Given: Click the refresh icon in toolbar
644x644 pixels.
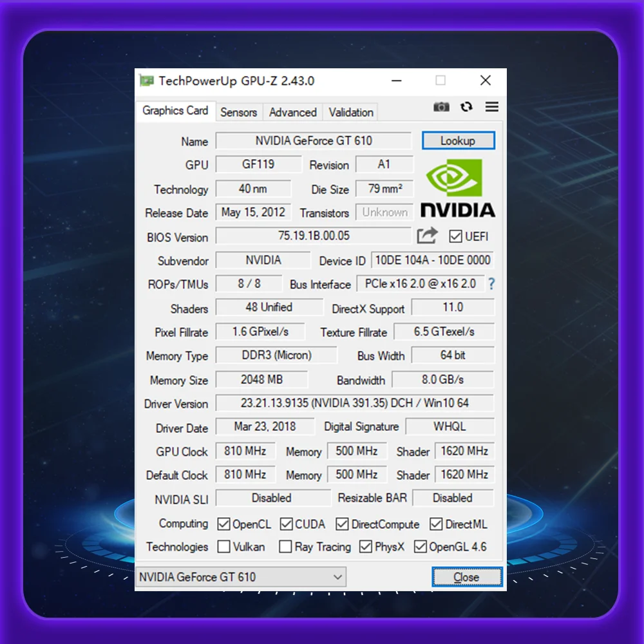Looking at the screenshot, I should tap(467, 107).
